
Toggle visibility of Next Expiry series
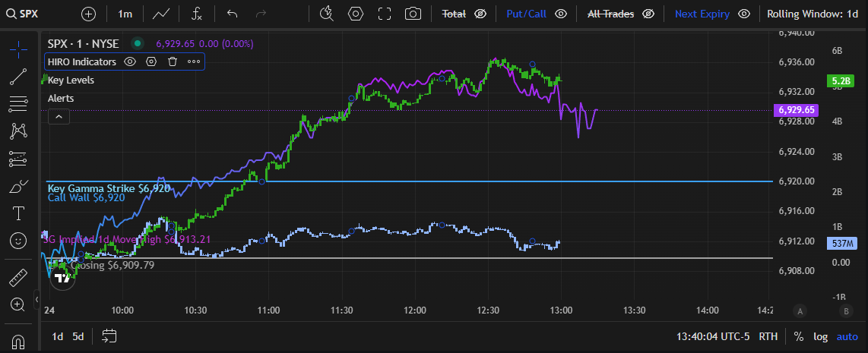point(744,14)
